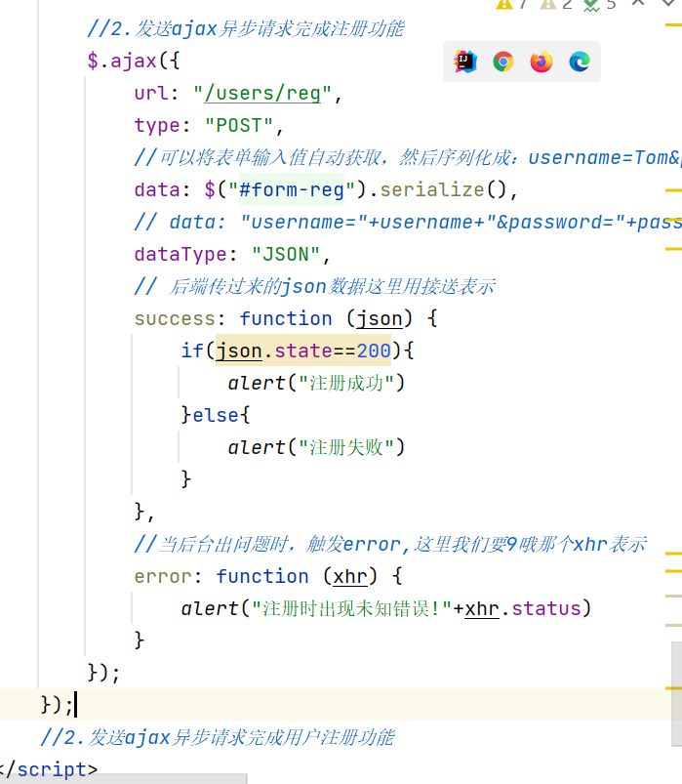Click the "注册失败" alert string
The image size is (682, 784).
click(x=345, y=447)
